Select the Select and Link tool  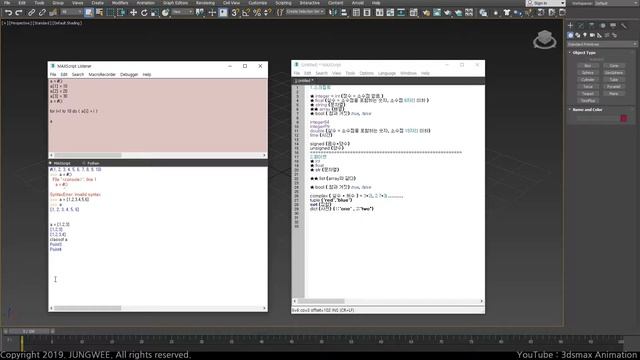point(31,13)
